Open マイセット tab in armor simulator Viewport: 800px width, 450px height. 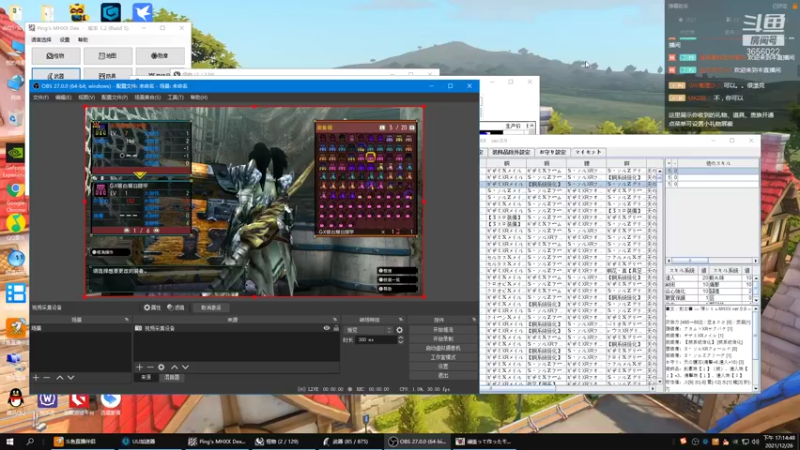(x=588, y=152)
